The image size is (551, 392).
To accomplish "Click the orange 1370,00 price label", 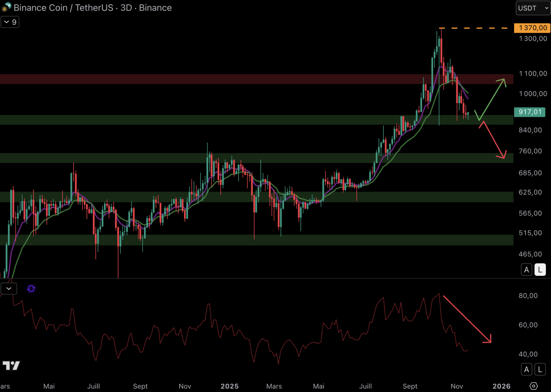I will [532, 28].
